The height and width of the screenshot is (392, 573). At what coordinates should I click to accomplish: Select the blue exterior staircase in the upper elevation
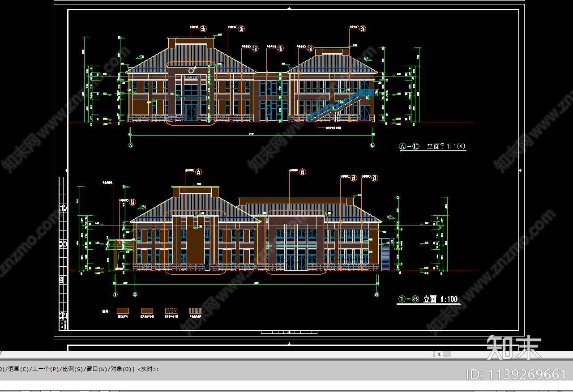click(x=340, y=105)
